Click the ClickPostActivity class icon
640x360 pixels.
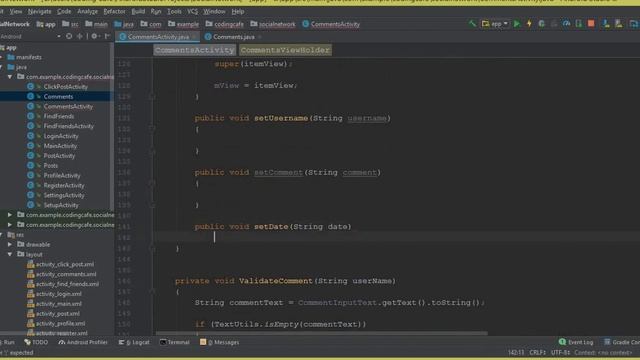click(x=31, y=87)
